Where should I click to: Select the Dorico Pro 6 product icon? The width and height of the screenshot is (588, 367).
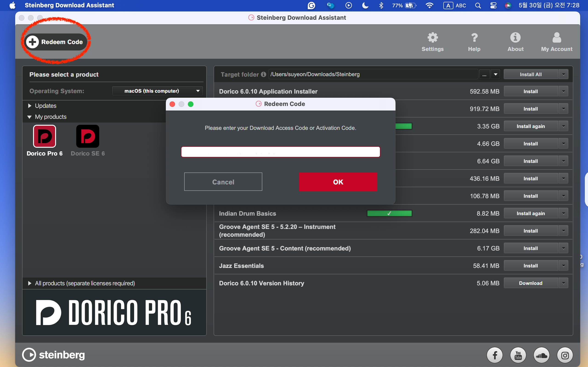point(45,136)
